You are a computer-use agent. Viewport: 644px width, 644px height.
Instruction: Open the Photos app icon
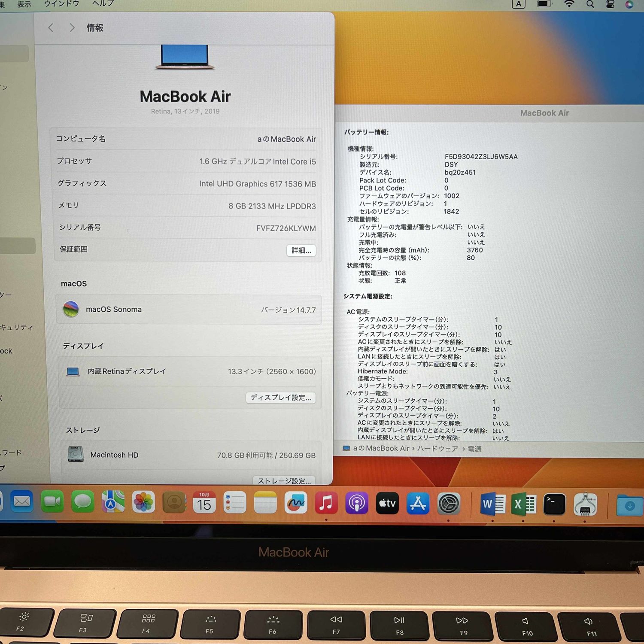[x=143, y=502]
